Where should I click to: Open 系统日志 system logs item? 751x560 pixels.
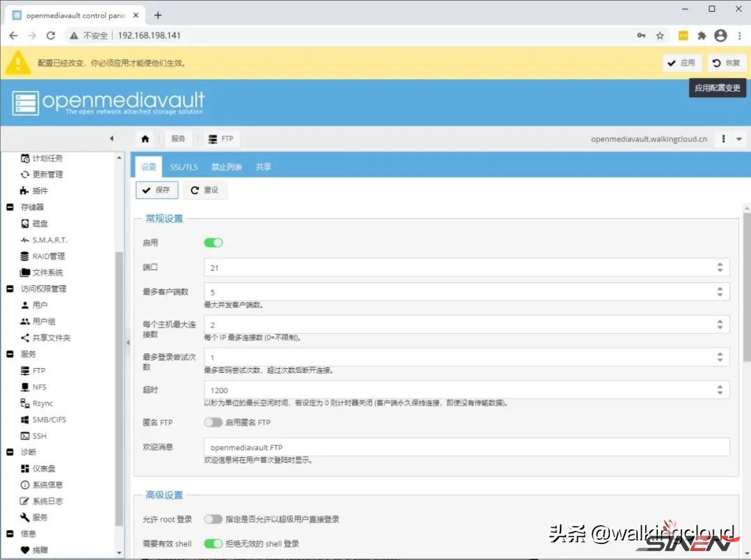[x=42, y=501]
